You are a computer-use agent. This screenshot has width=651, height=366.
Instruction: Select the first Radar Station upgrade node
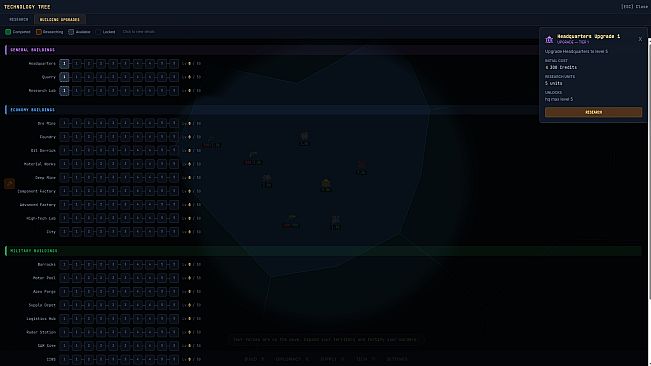tap(64, 332)
